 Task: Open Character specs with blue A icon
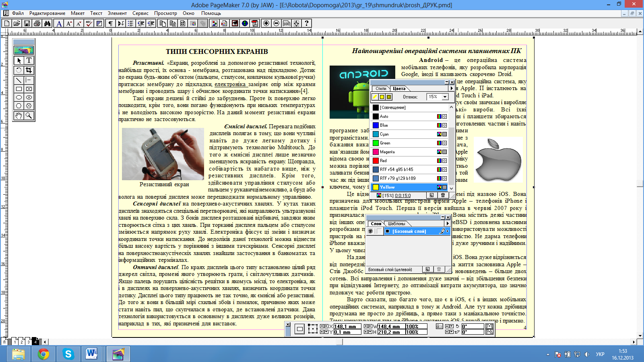[59, 23]
